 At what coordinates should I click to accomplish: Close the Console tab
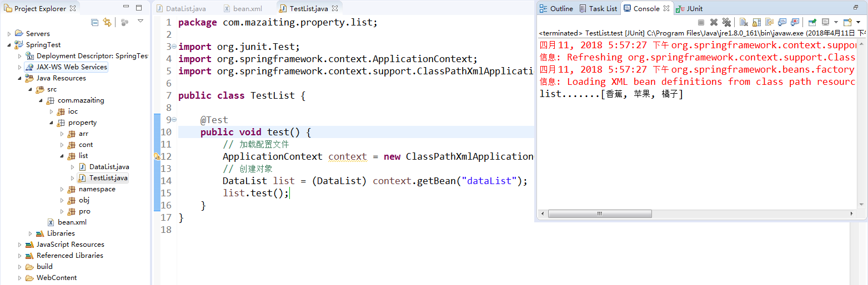(x=666, y=8)
